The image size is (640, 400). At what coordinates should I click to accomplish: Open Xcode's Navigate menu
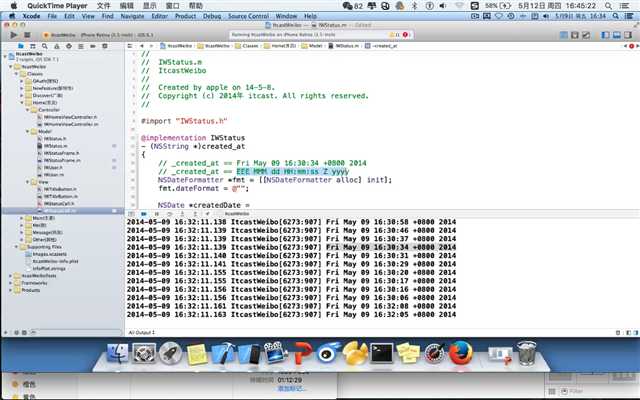132,16
